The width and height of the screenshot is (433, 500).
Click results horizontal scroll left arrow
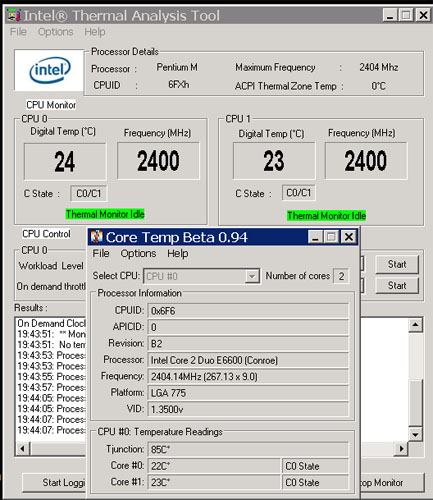(23, 449)
